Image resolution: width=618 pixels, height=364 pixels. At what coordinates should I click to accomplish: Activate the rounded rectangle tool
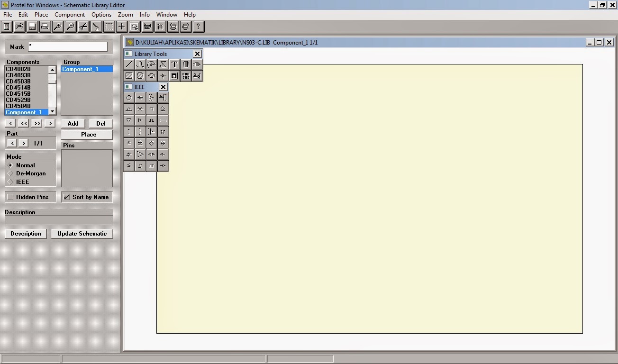coord(140,75)
